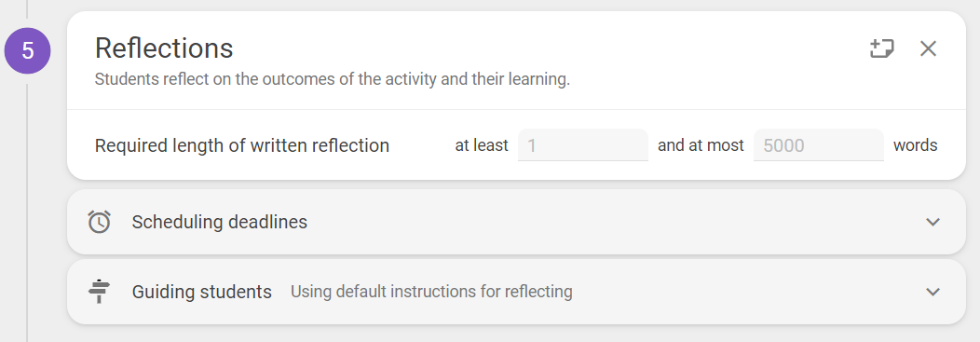Expand Guiding students using its chevron
The width and height of the screenshot is (980, 342).
(x=932, y=292)
